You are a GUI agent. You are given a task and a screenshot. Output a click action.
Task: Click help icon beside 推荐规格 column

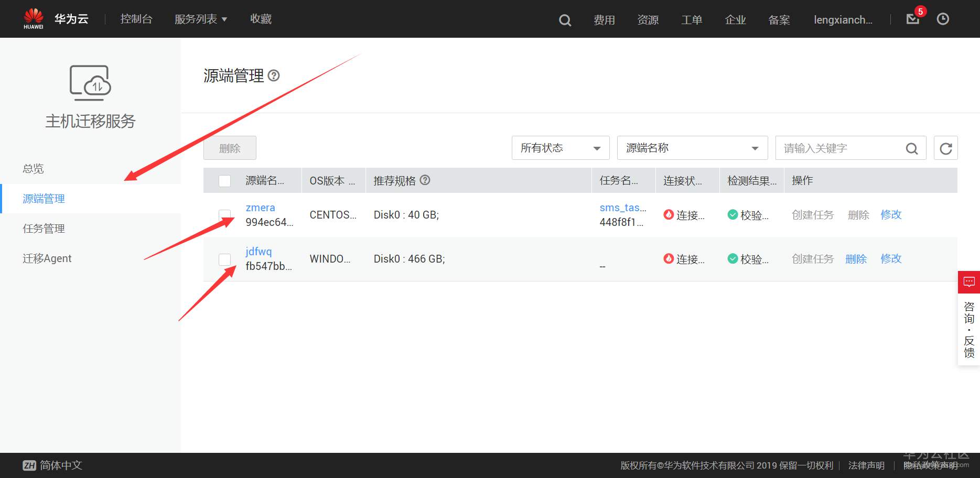tap(425, 180)
